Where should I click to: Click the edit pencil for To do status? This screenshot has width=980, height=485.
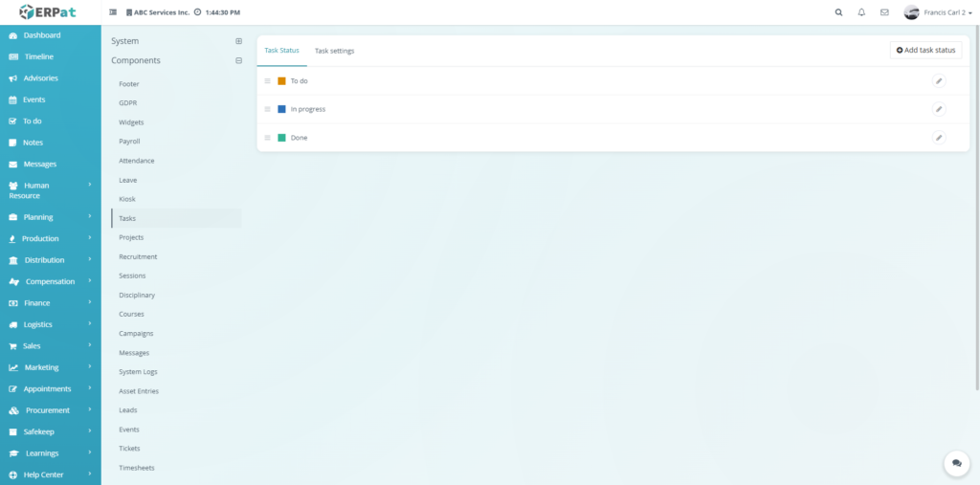pos(939,81)
